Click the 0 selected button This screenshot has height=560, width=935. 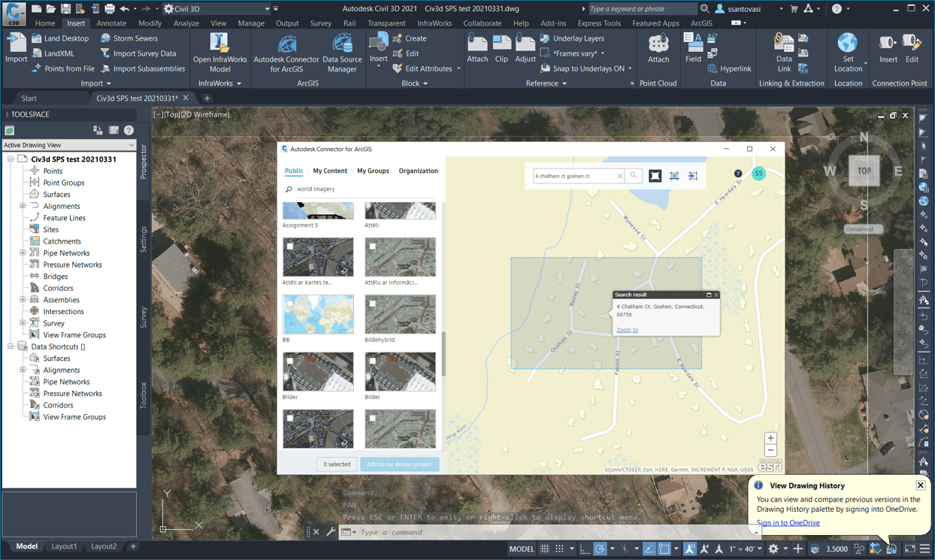click(337, 465)
